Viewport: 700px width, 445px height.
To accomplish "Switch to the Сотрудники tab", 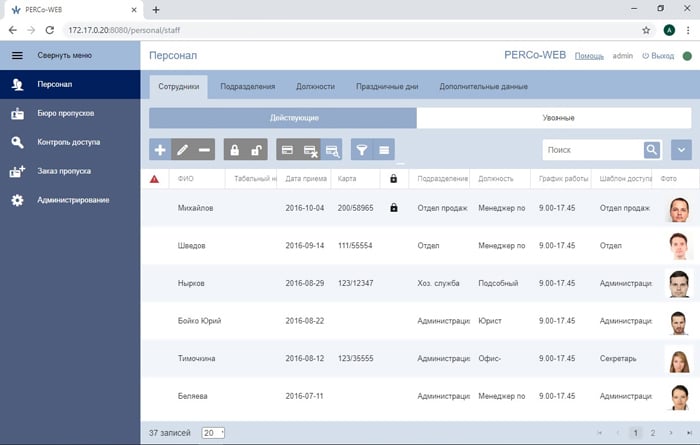I will tap(179, 87).
